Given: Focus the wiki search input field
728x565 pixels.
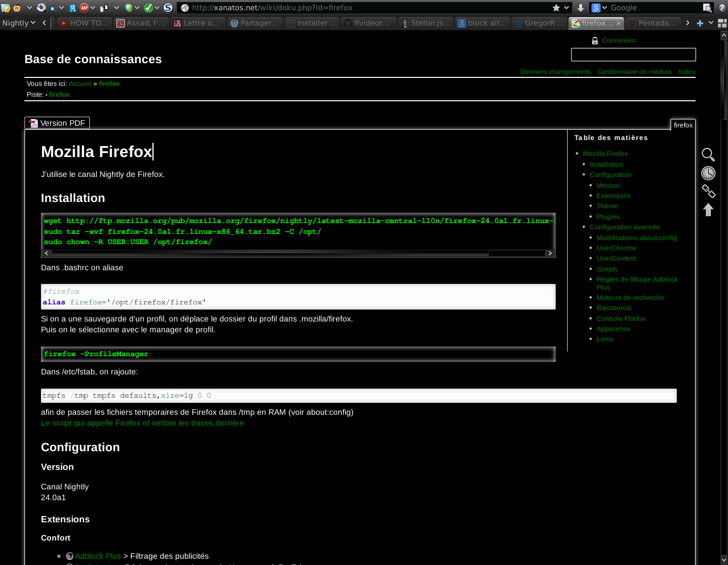Looking at the screenshot, I should click(633, 55).
